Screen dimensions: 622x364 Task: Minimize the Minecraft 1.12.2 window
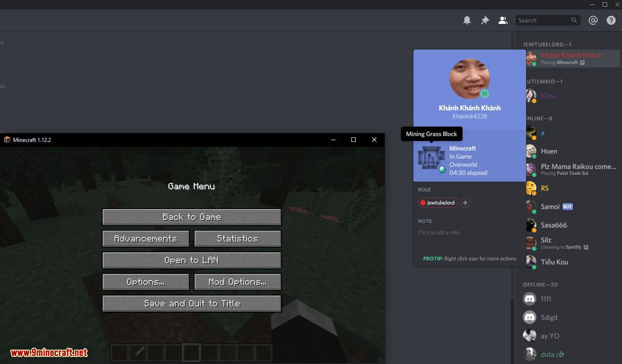(x=333, y=140)
